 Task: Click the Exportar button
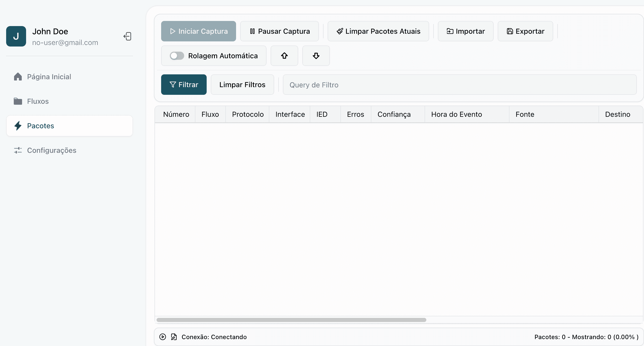pos(525,31)
